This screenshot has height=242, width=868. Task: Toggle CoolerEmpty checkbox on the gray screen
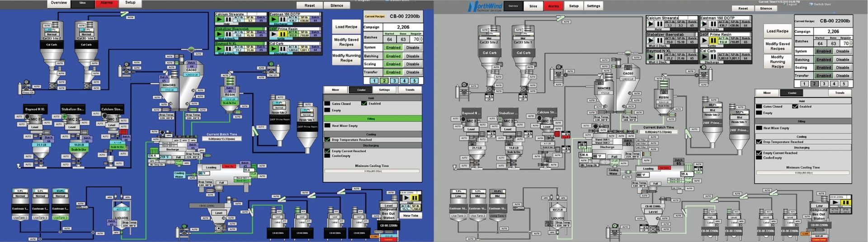(x=759, y=157)
